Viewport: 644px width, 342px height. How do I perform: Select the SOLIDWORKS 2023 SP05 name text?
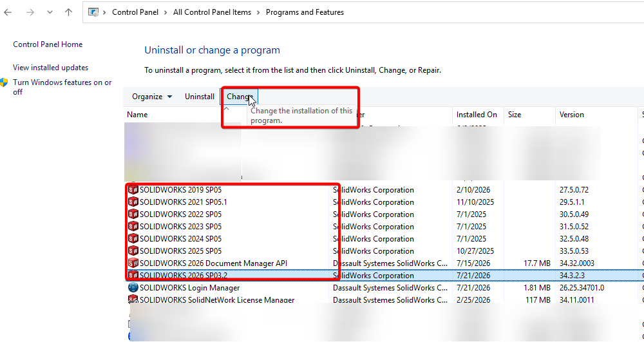coord(180,227)
